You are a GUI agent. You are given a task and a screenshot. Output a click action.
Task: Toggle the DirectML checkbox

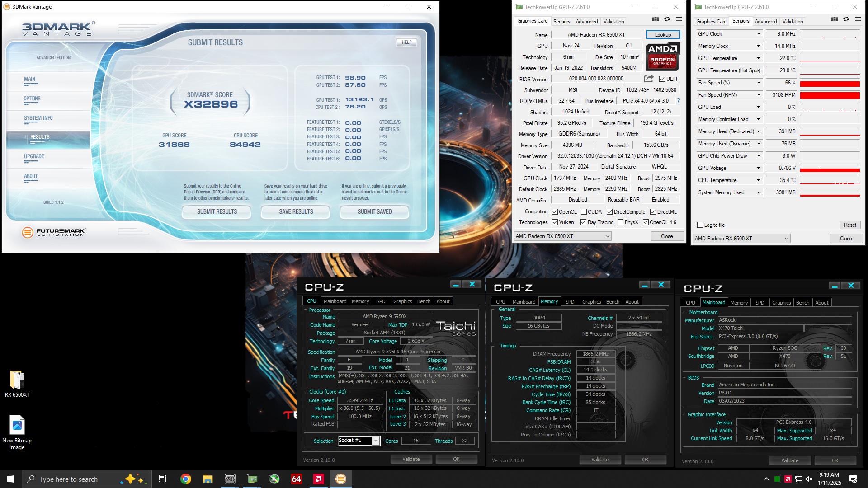coord(653,212)
